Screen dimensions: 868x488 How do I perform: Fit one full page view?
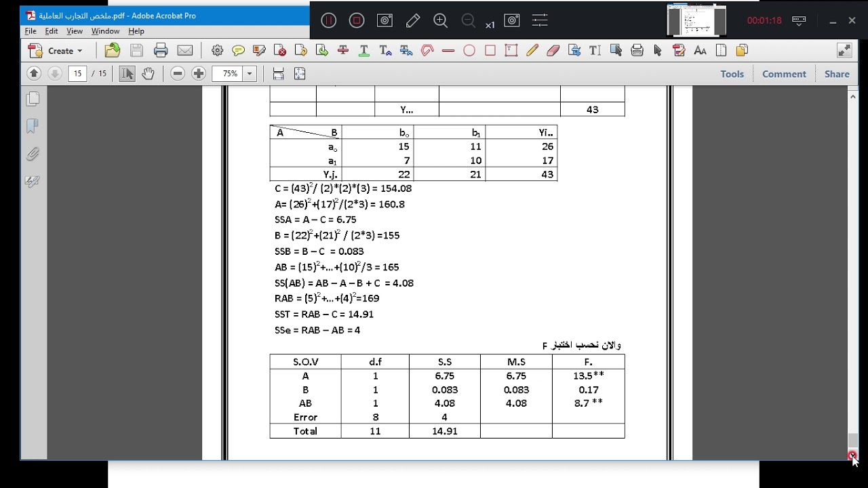point(300,74)
